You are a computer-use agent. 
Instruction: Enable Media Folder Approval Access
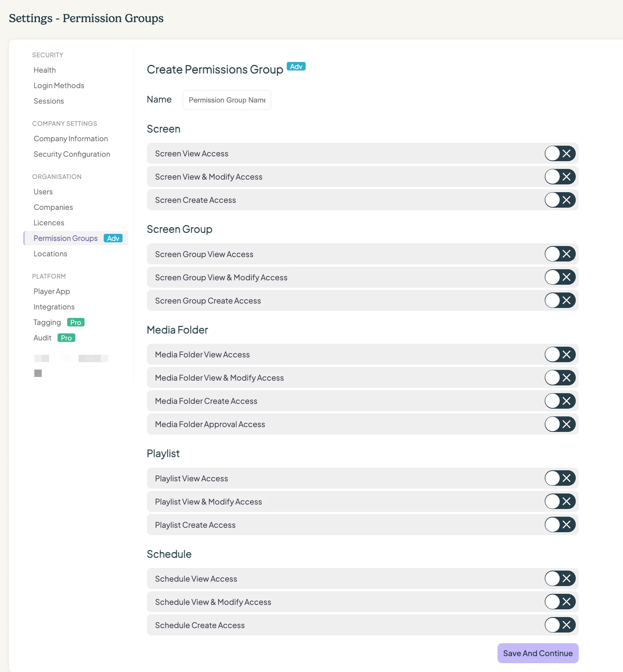coord(560,424)
